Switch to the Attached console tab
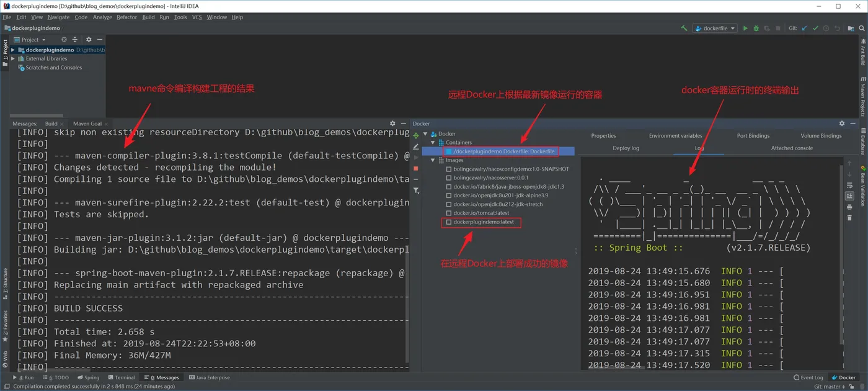The image size is (868, 391). pyautogui.click(x=792, y=148)
